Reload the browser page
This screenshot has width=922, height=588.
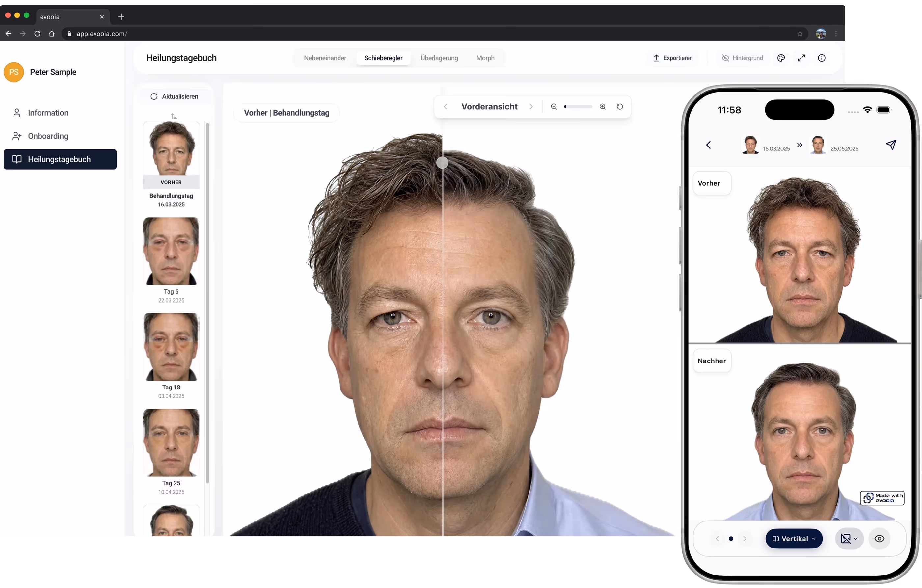coord(37,34)
